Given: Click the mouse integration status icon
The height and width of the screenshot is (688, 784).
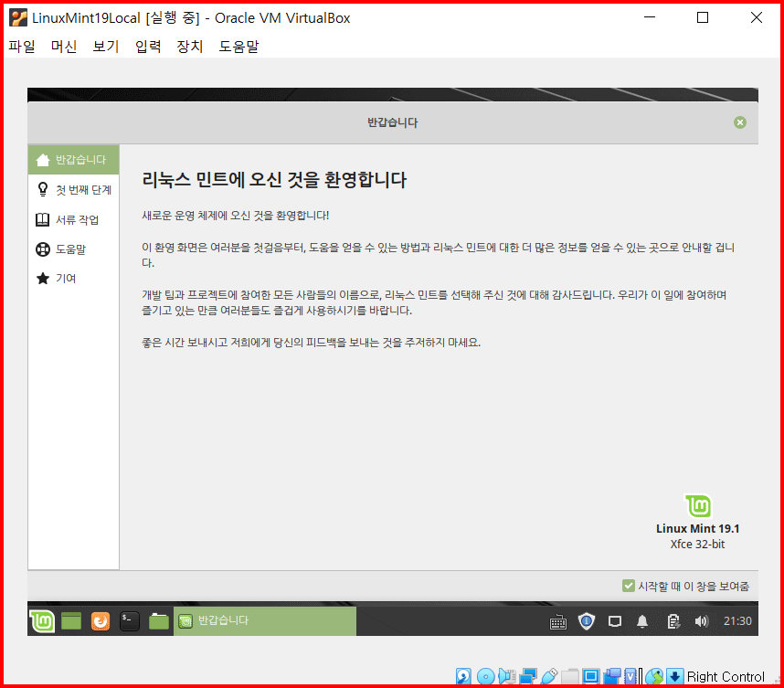Looking at the screenshot, I should [654, 676].
